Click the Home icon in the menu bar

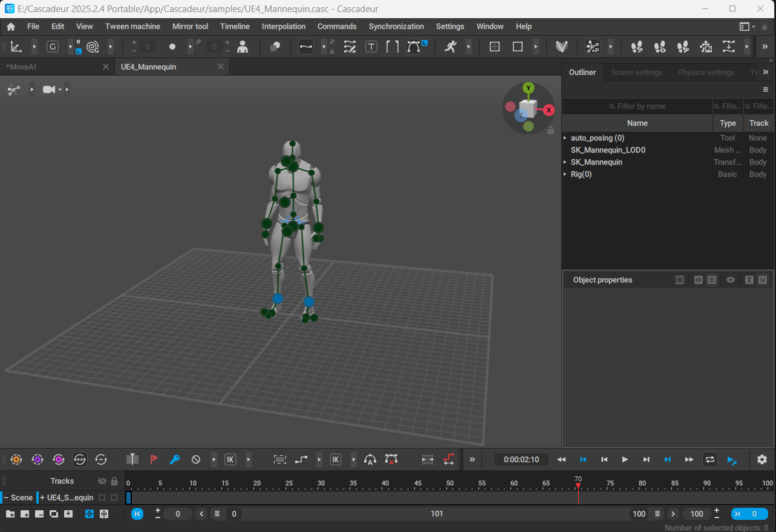click(11, 27)
